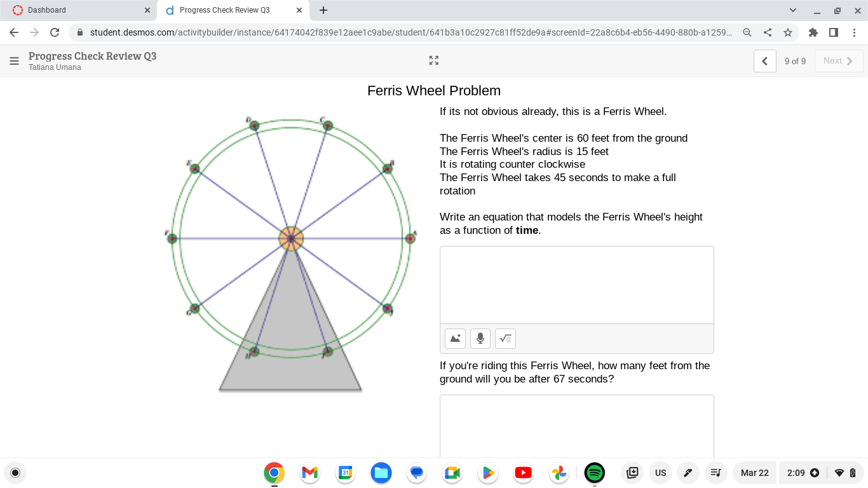Click the Progress Check Review Q3 activity title

(x=93, y=56)
